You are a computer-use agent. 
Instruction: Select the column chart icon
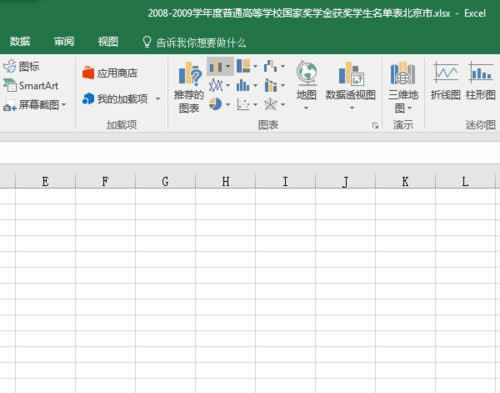[216, 67]
